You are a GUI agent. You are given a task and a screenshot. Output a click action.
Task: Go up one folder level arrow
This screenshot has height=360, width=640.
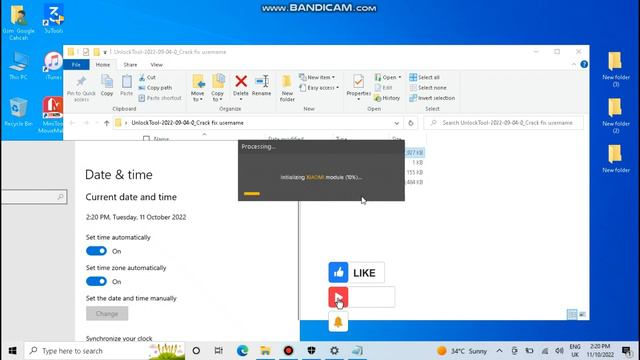(107, 123)
